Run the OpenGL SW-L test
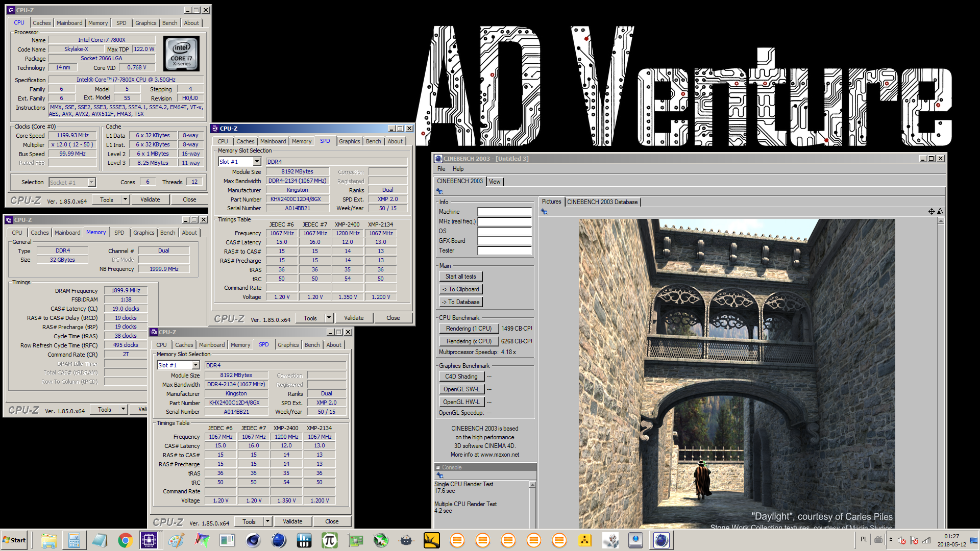 [x=461, y=389]
